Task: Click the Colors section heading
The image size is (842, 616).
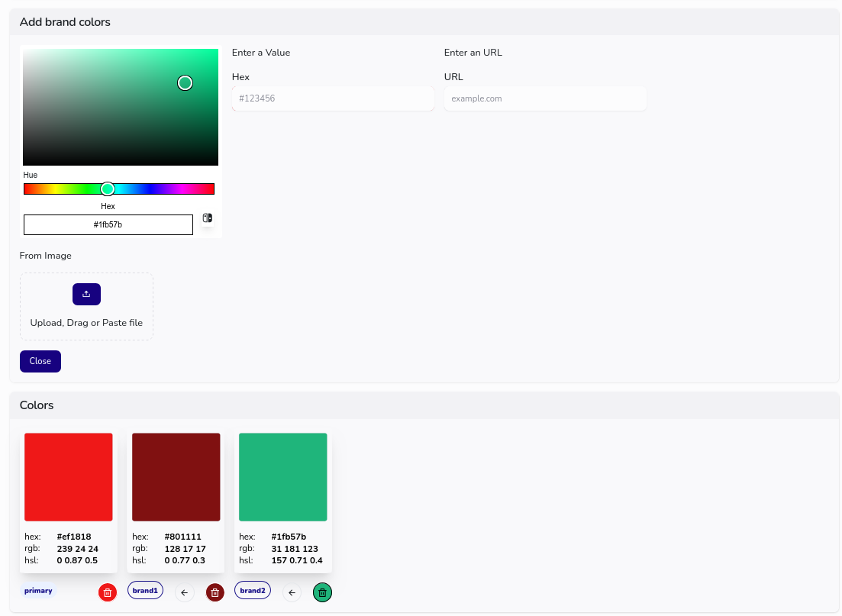Action: (37, 405)
